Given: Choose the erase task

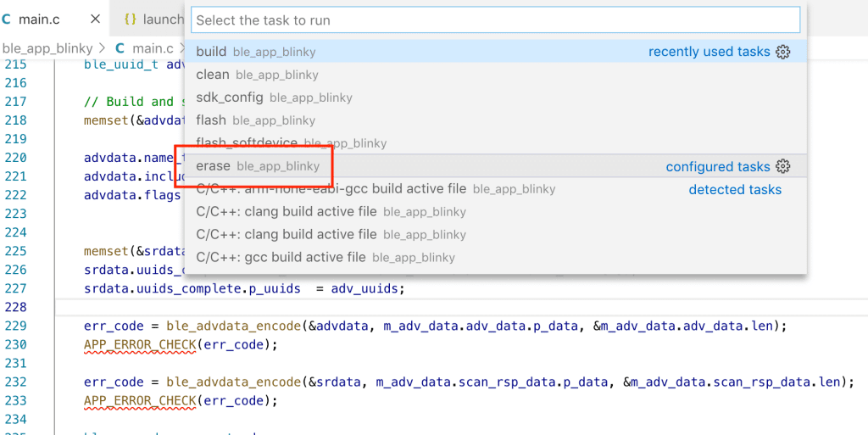Looking at the screenshot, I should (495, 166).
